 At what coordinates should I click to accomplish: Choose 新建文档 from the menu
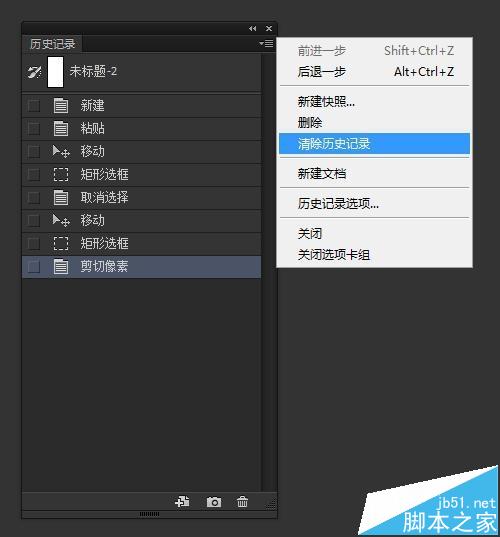tap(375, 174)
